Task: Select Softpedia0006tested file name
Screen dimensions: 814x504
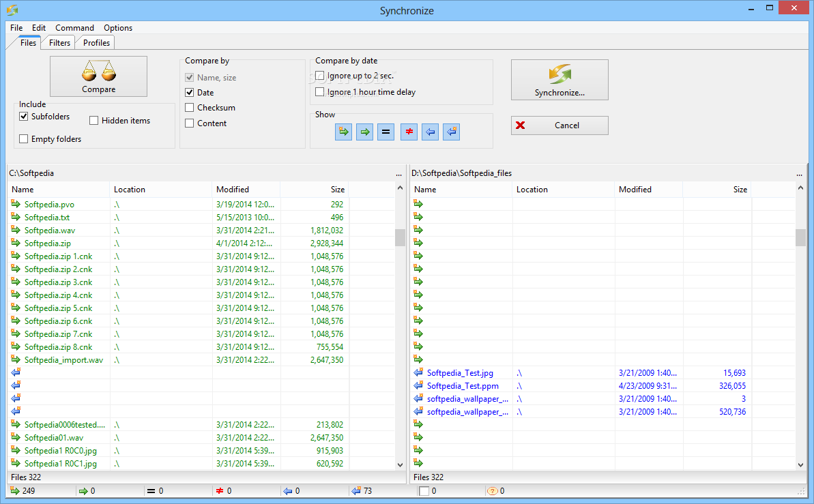Action: 64,425
